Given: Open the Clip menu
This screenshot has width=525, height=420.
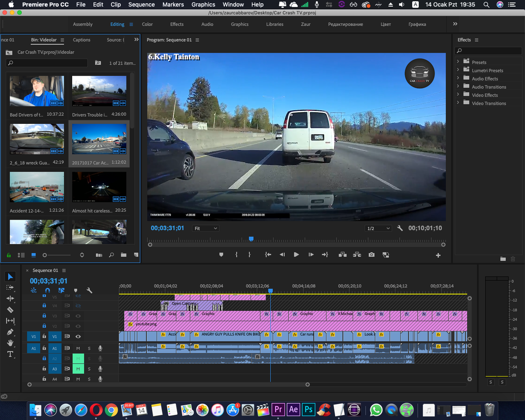Looking at the screenshot, I should (116, 4).
